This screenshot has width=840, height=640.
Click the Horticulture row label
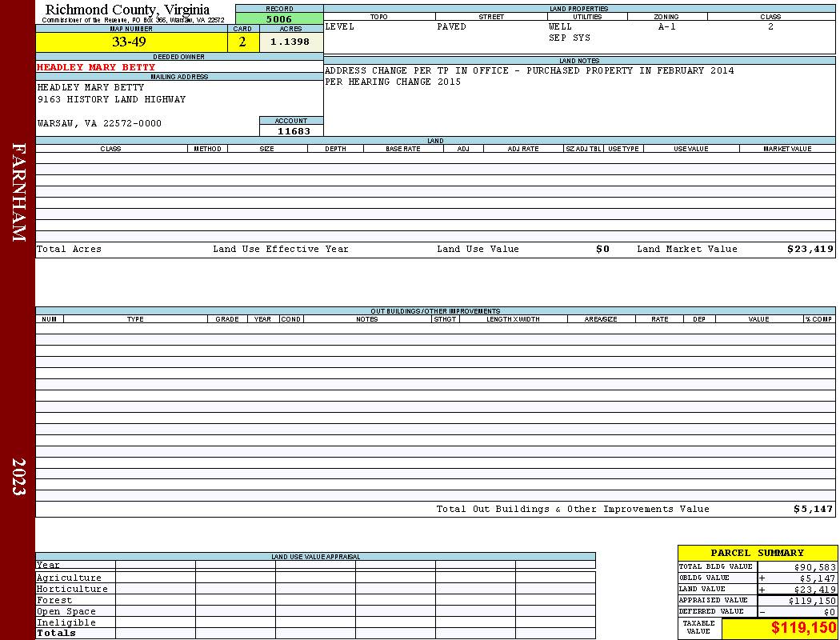click(x=72, y=589)
